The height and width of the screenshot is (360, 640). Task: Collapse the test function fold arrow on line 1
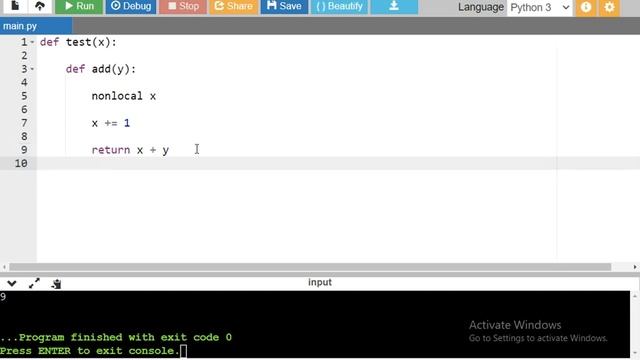click(x=32, y=42)
